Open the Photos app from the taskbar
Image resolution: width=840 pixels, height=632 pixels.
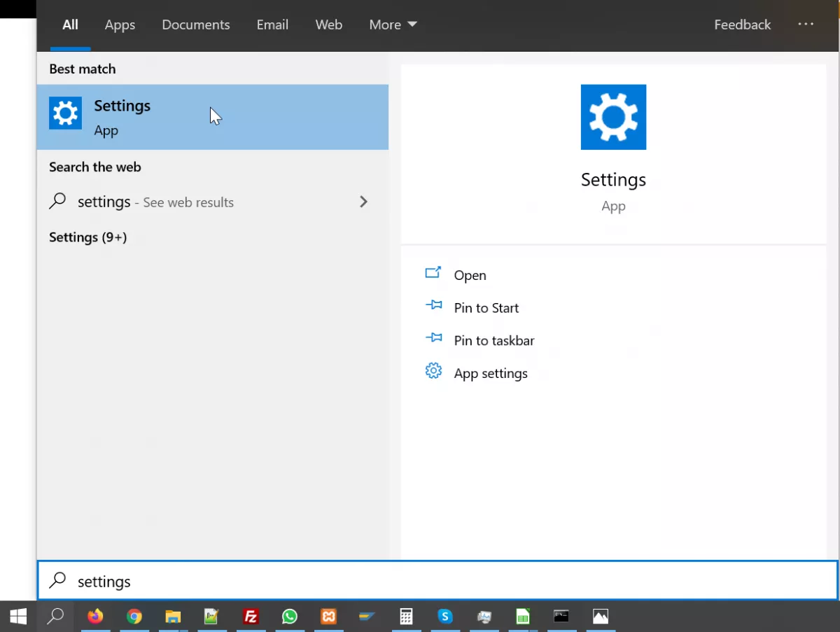point(601,617)
